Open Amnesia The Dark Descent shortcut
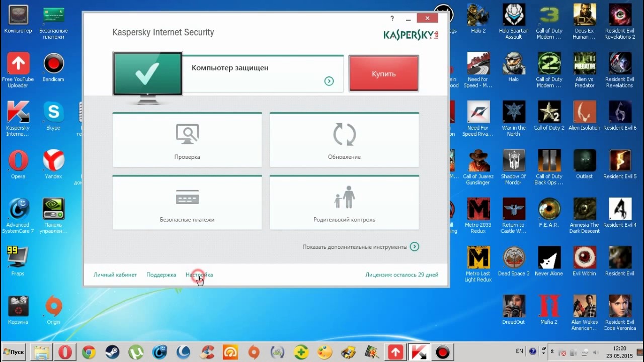The height and width of the screenshot is (362, 644). click(584, 216)
